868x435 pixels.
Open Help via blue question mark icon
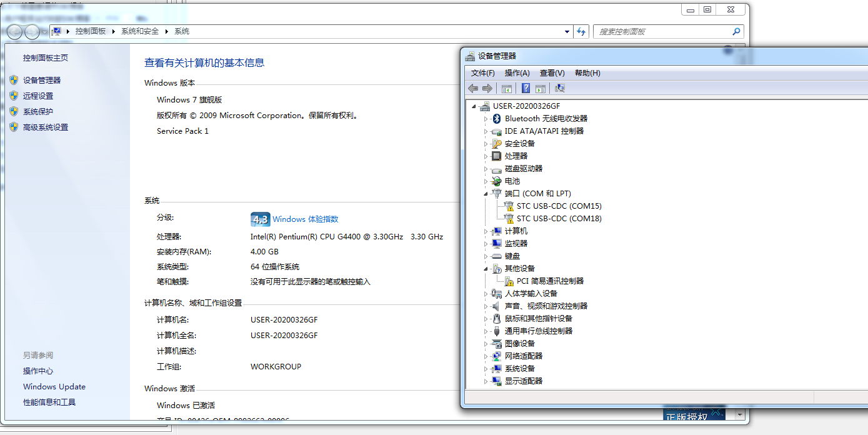[526, 89]
